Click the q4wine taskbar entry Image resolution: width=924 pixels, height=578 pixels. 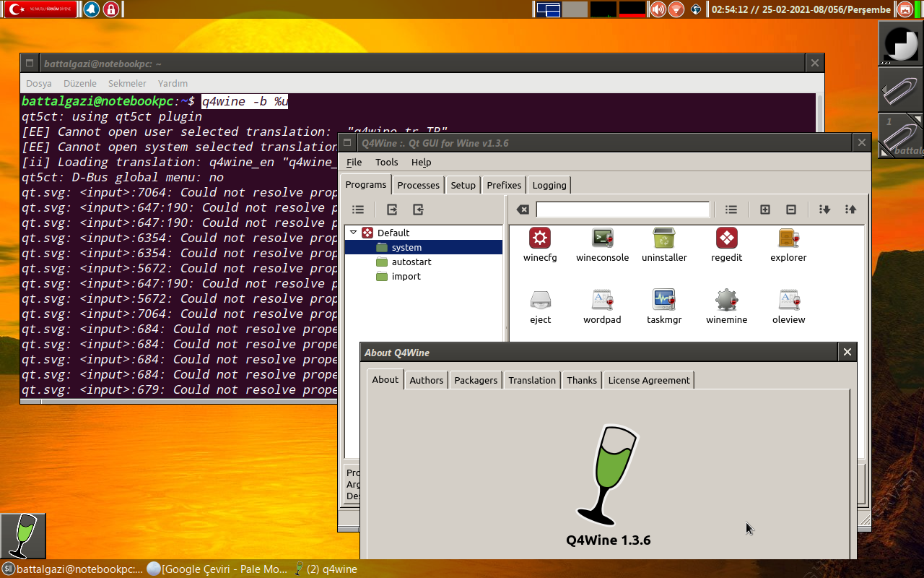pyautogui.click(x=325, y=569)
